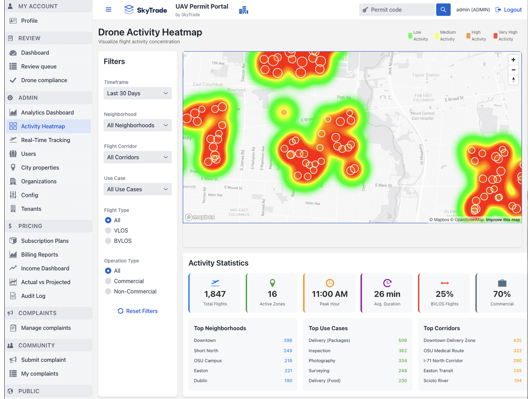Click the Very High Activity red swatch

coord(495,36)
